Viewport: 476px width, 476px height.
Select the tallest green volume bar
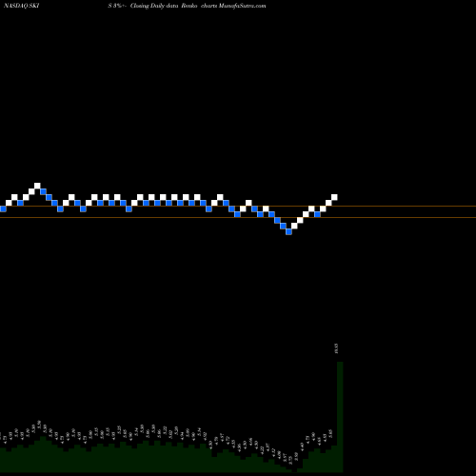tap(340, 417)
